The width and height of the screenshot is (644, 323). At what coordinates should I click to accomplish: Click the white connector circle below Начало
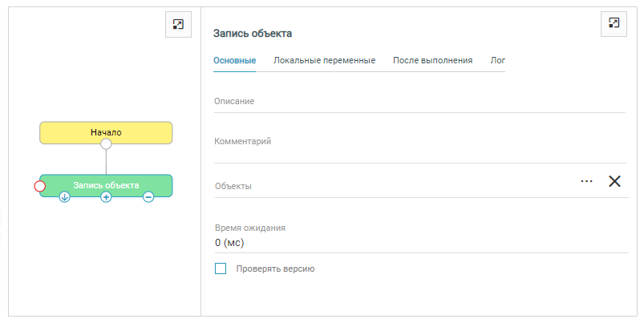point(106,144)
